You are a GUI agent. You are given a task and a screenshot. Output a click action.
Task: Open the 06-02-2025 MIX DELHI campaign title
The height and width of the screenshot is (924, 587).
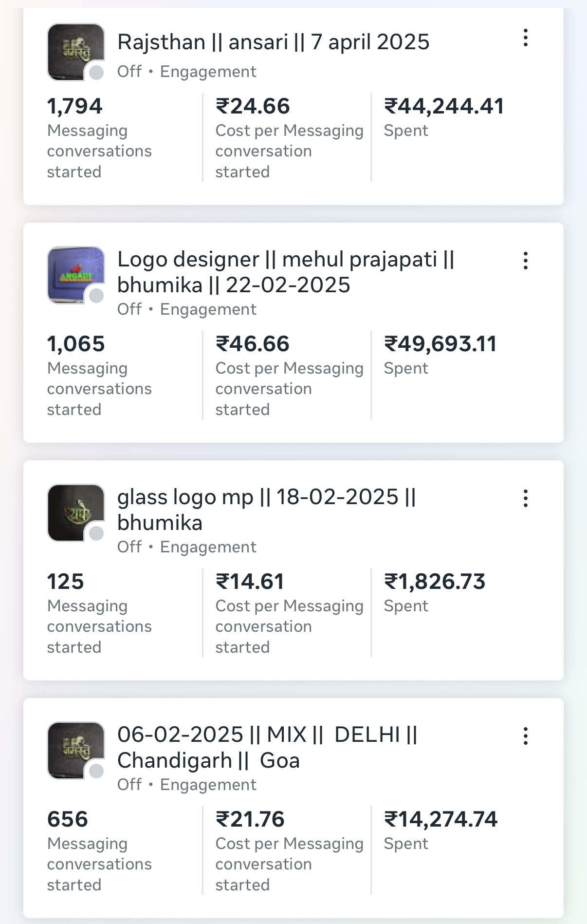pyautogui.click(x=267, y=748)
